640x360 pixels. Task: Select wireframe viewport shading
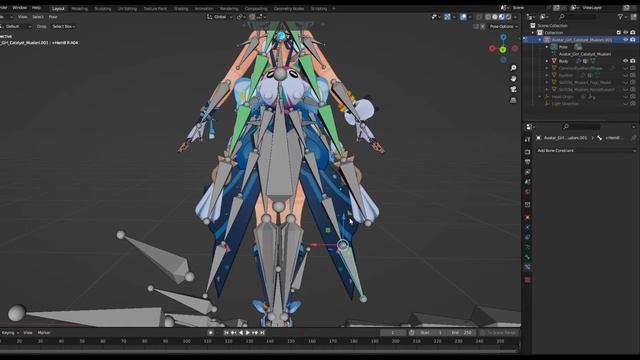pyautogui.click(x=488, y=17)
